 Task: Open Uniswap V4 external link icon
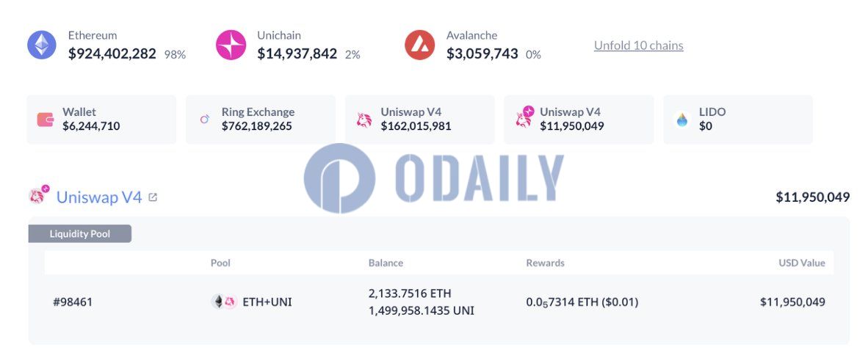point(153,197)
